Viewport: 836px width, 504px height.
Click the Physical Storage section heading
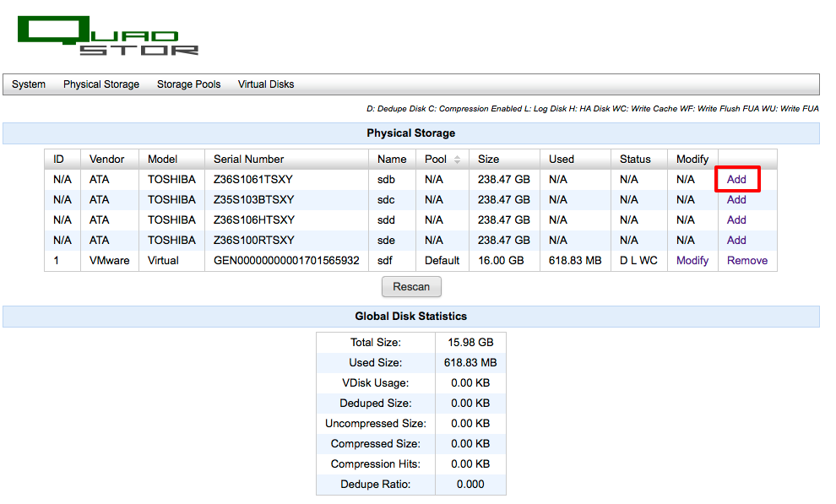[x=410, y=133]
